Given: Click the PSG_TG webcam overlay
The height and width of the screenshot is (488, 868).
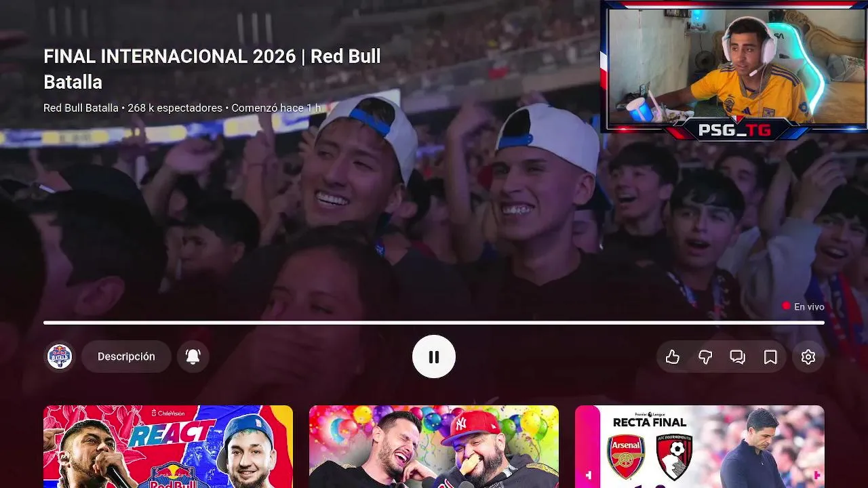Looking at the screenshot, I should [734, 70].
